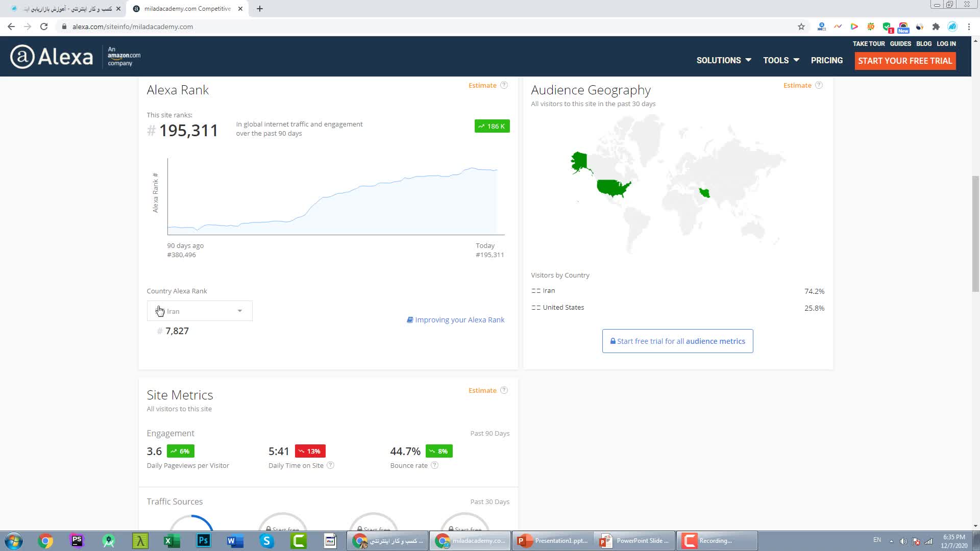Open Photoshop from the taskbar

tap(203, 541)
